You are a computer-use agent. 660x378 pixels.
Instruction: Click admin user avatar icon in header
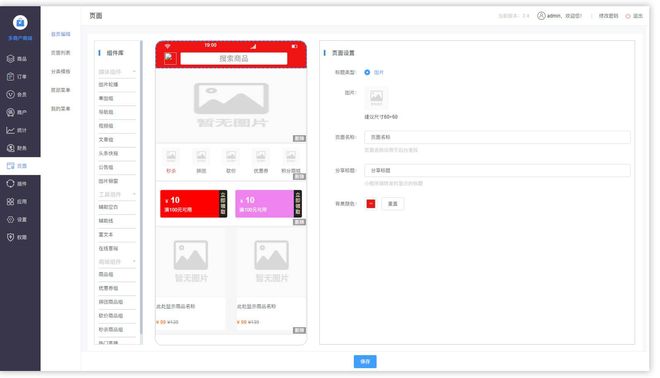click(541, 16)
